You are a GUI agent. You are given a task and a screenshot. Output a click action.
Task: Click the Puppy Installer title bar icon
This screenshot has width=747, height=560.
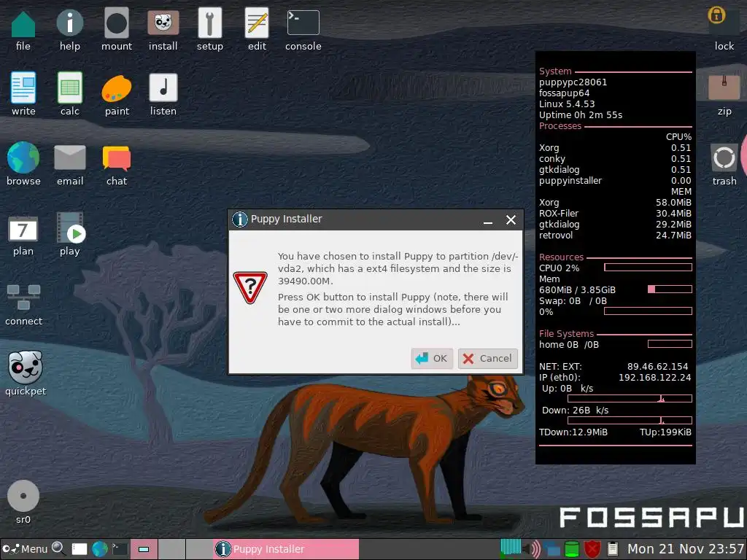pyautogui.click(x=239, y=219)
